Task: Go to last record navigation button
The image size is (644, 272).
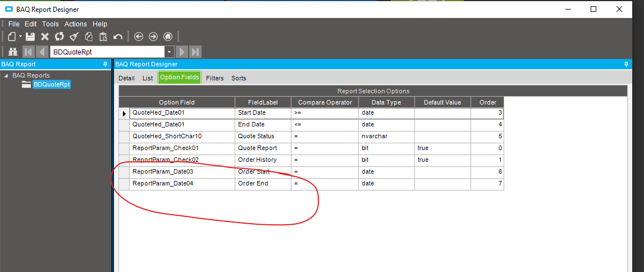Action: 195,52
